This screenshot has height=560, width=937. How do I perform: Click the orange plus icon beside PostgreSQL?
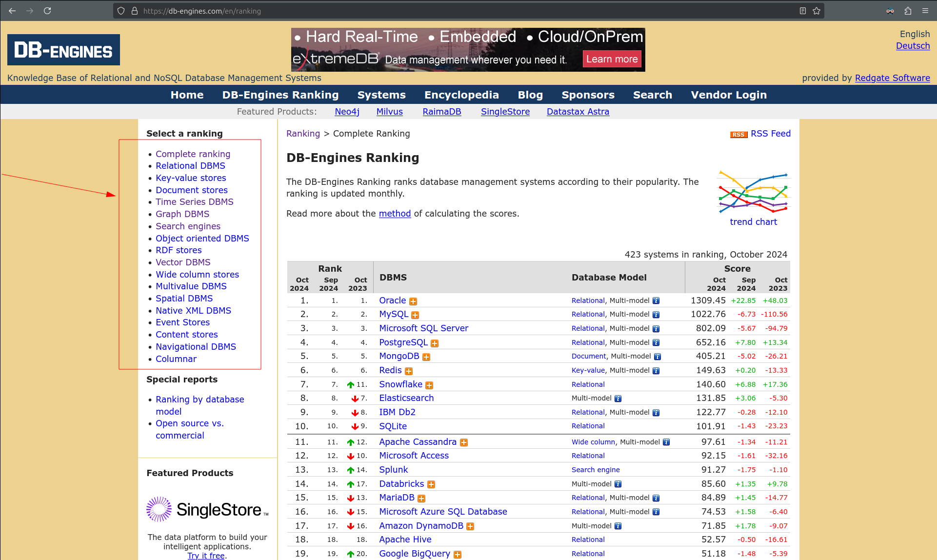click(x=435, y=343)
